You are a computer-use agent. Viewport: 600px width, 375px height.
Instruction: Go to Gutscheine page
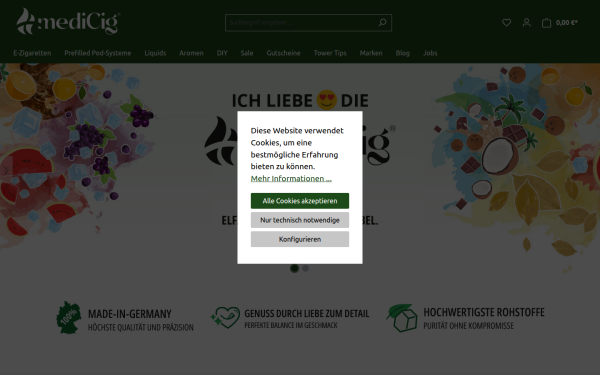(284, 53)
